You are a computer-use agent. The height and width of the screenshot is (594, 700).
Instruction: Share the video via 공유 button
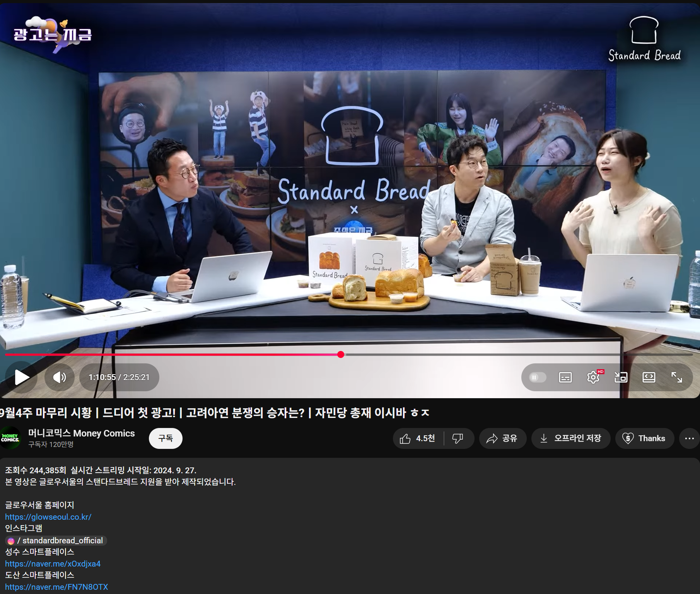point(503,438)
